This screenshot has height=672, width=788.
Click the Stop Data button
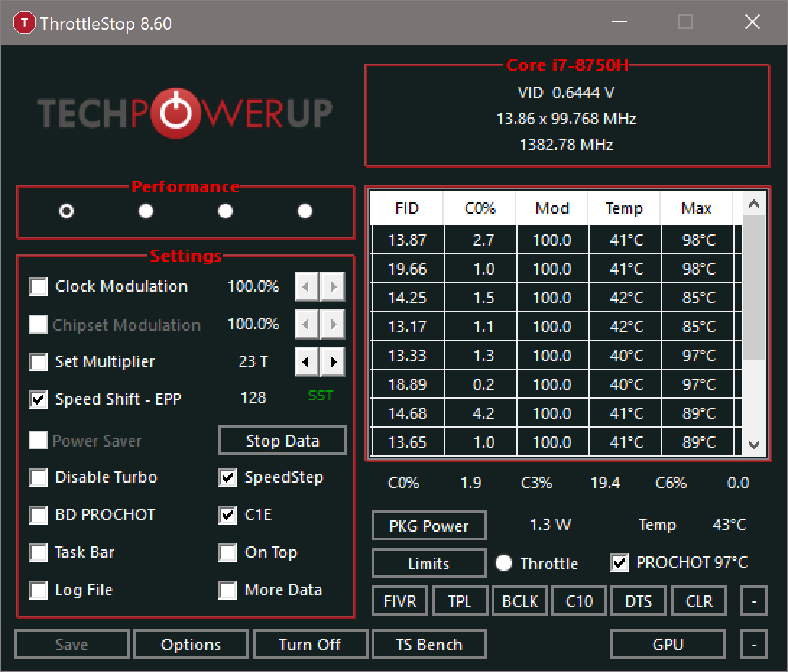[283, 441]
